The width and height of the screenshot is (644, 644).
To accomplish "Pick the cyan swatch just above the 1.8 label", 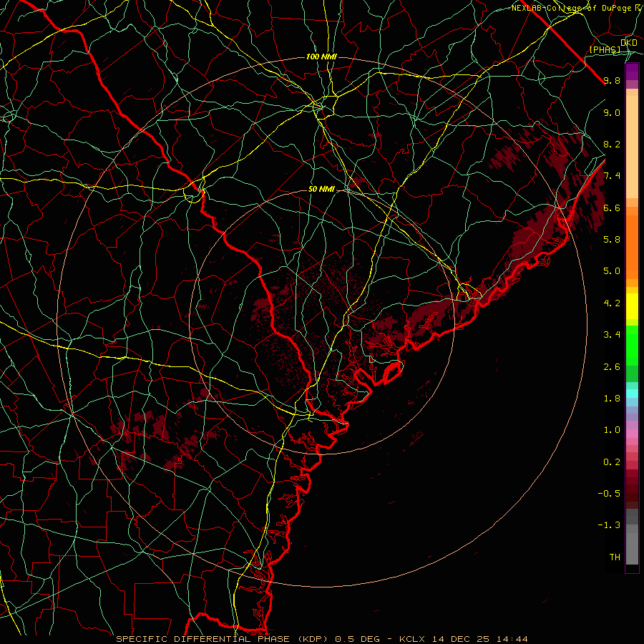I will (632, 394).
